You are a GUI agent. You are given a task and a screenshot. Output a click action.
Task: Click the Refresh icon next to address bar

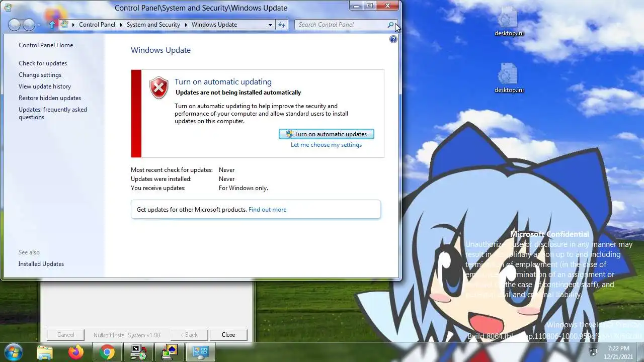click(282, 25)
